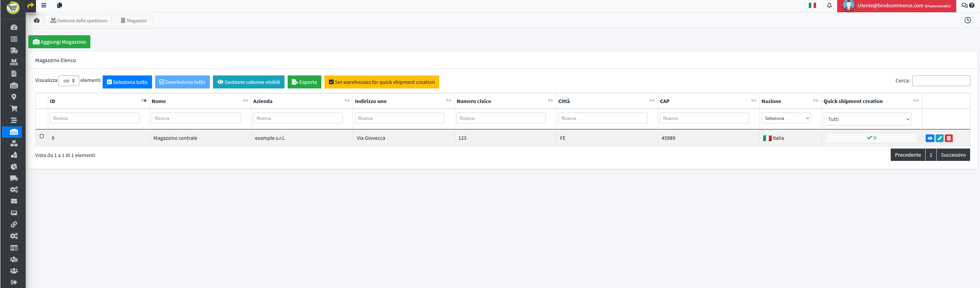Image resolution: width=980 pixels, height=288 pixels.
Task: Open the shopping cart sidebar icon
Action: coord(14,109)
